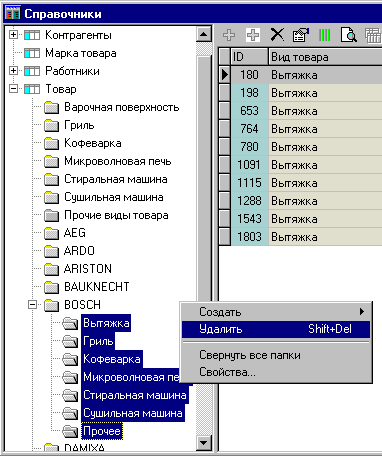Viewport: 382px width, 456px height.
Task: Select Вытяжка subfolder under BOSCH
Action: pos(106,323)
